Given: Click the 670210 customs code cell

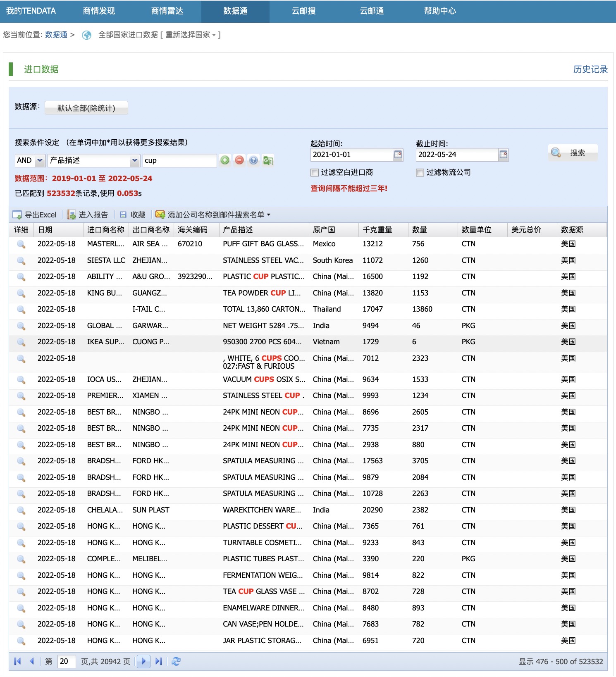Looking at the screenshot, I should [190, 244].
